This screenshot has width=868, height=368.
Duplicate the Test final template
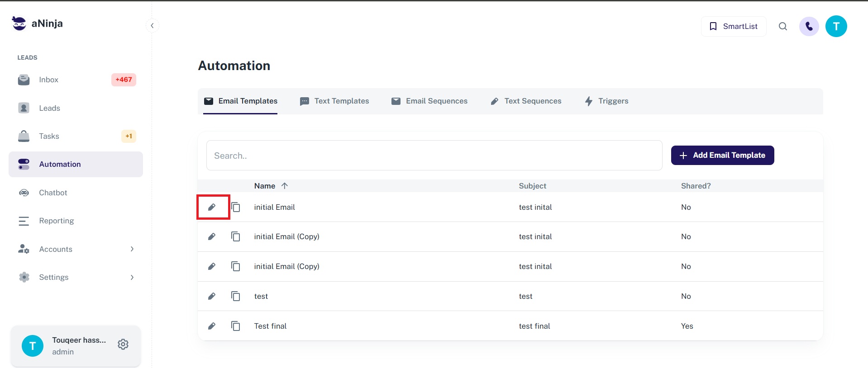(x=235, y=326)
